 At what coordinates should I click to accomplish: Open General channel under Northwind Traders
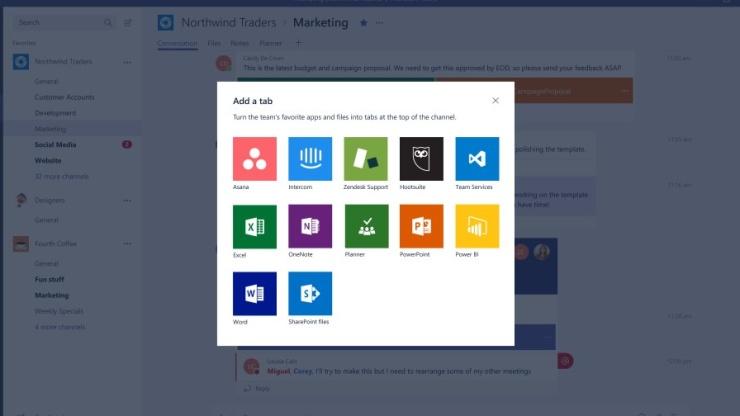tap(46, 81)
